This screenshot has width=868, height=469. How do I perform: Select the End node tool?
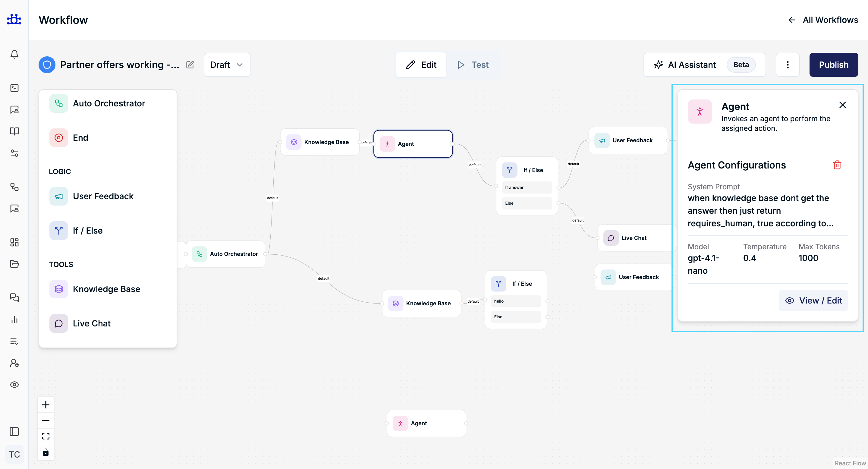[x=80, y=137]
